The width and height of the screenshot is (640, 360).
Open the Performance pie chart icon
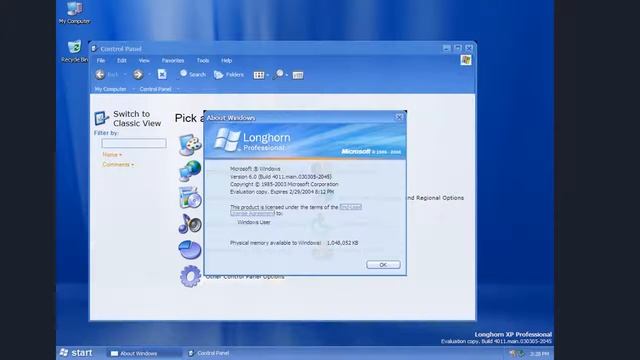pos(190,250)
